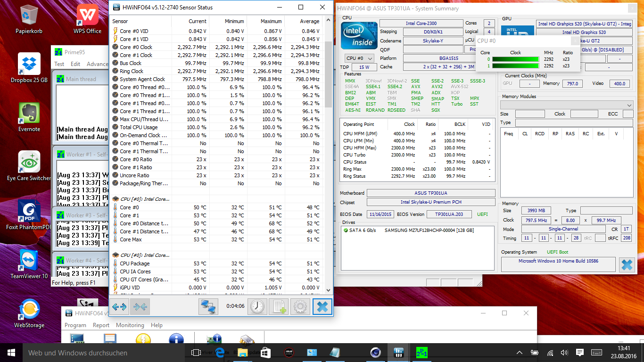Open WPS Office desktop shortcut

coord(88,19)
